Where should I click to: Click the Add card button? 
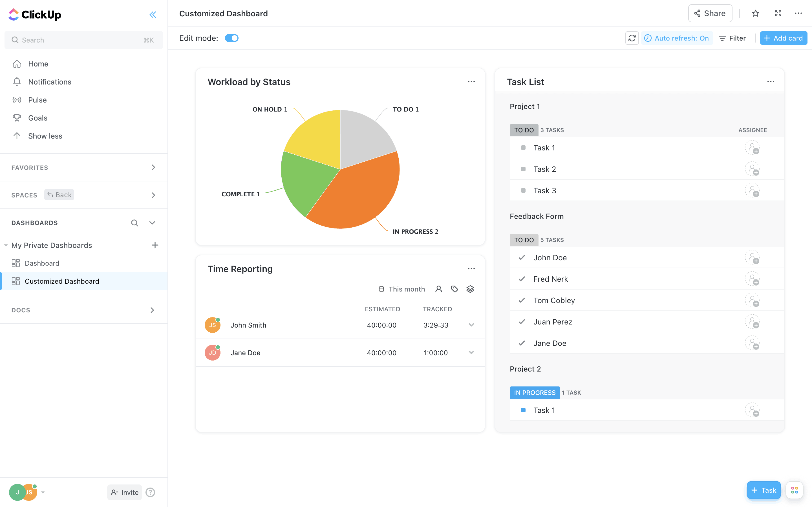[783, 38]
